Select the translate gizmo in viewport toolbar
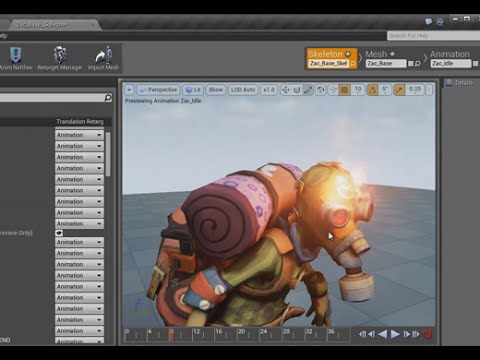 pos(286,90)
